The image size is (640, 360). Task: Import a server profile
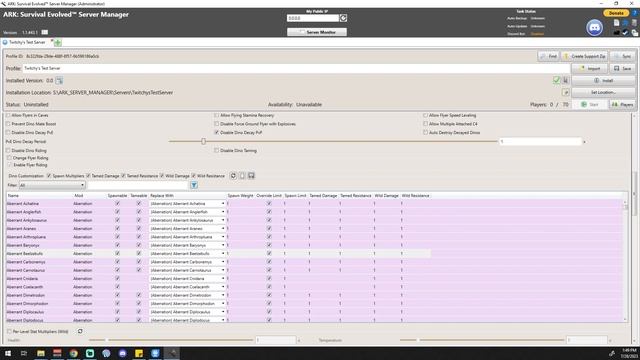click(590, 69)
